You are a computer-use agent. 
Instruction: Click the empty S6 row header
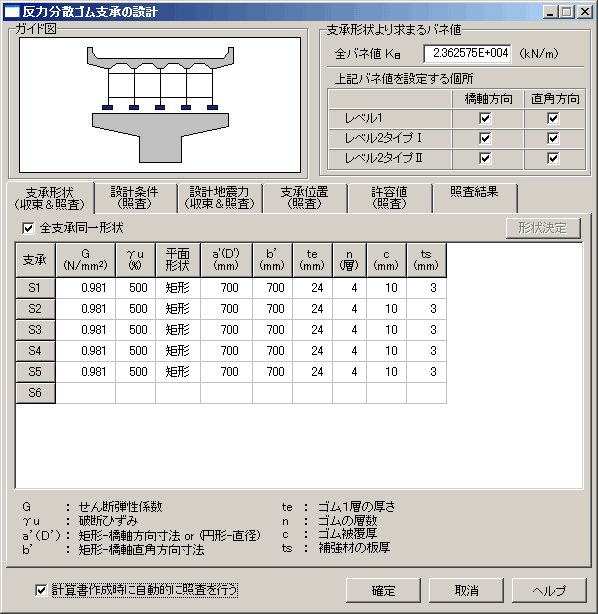pos(35,393)
